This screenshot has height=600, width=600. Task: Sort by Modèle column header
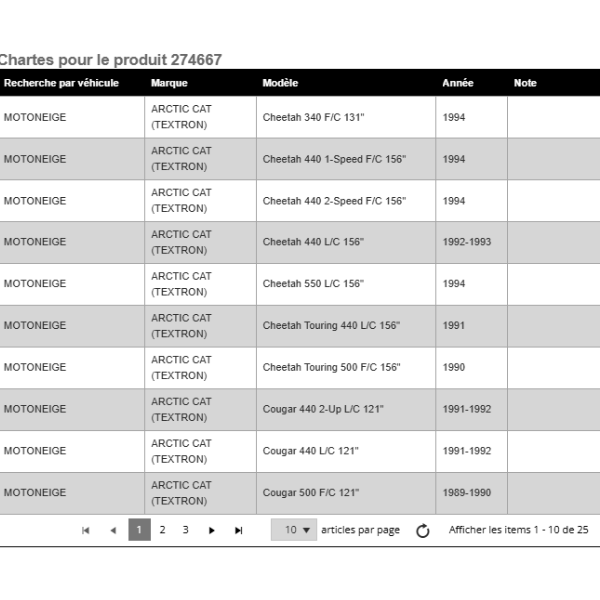pyautogui.click(x=280, y=83)
